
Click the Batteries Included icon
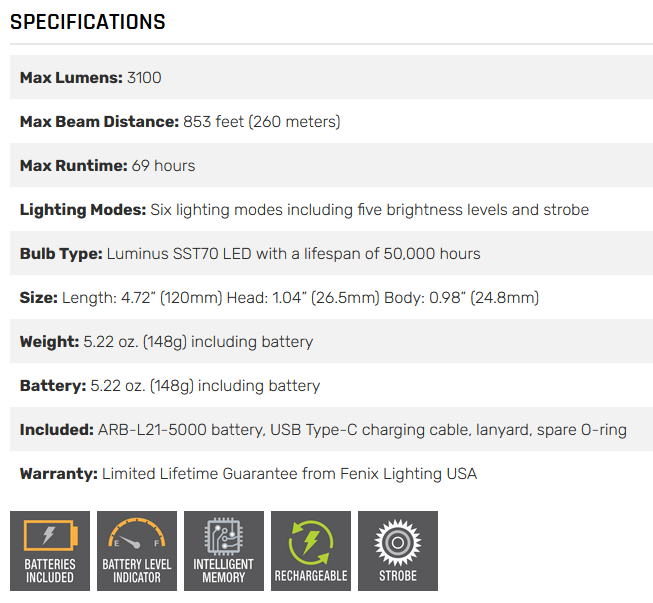coord(50,551)
